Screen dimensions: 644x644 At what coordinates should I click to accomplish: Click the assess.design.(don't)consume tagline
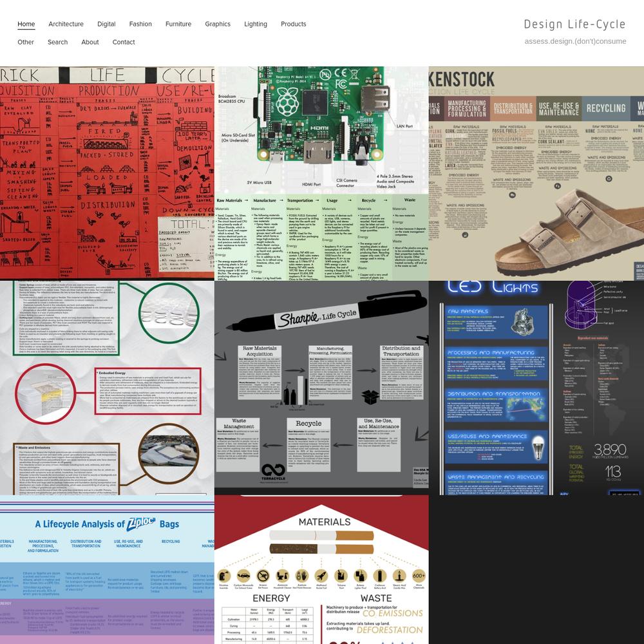click(575, 41)
